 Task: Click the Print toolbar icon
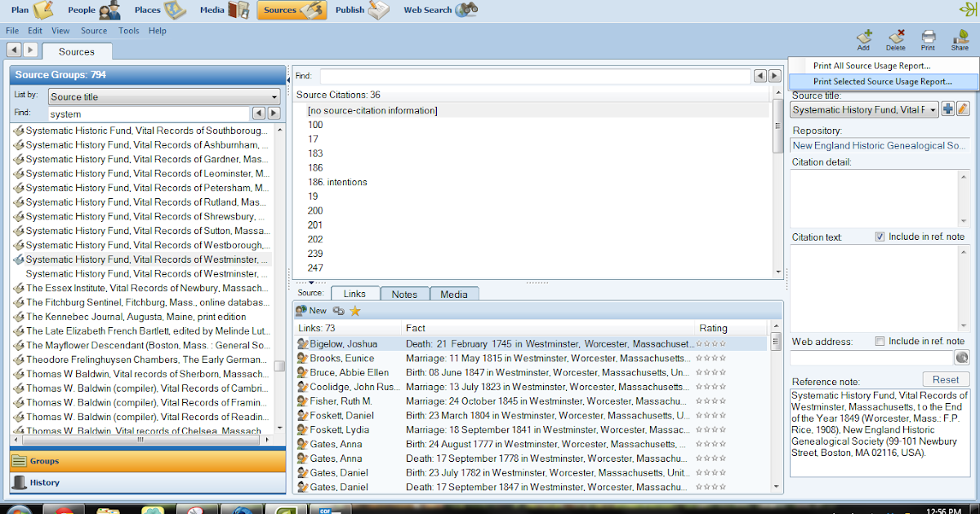click(x=928, y=39)
